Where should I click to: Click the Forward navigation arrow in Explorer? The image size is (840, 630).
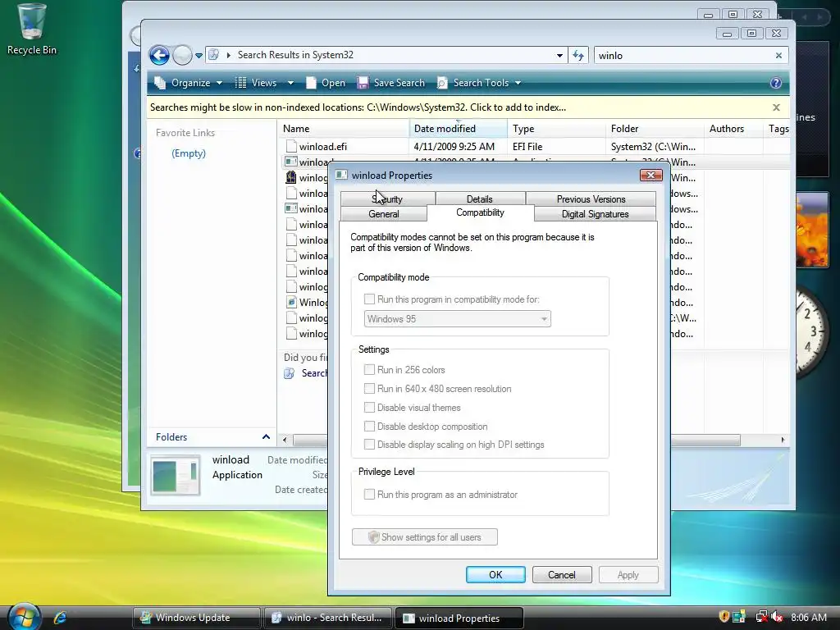coord(182,55)
